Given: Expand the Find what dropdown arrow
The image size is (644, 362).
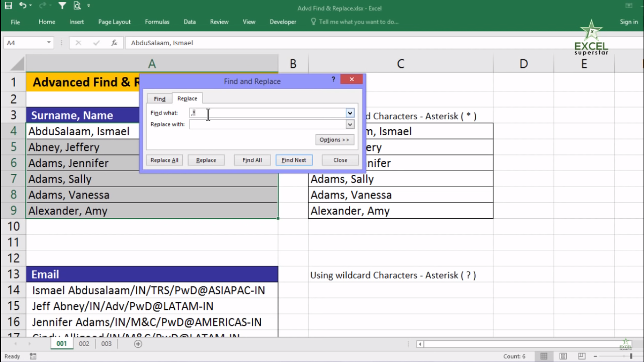Looking at the screenshot, I should [350, 113].
